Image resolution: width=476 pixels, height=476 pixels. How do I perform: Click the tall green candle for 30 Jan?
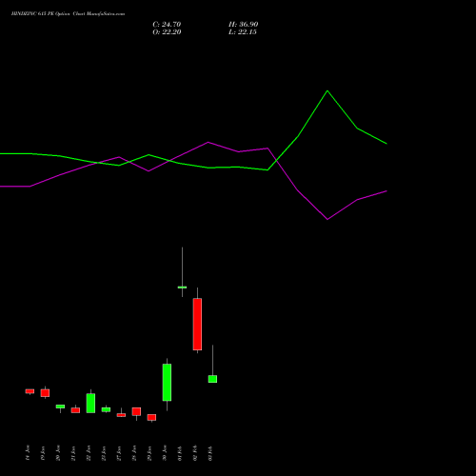click(167, 383)
